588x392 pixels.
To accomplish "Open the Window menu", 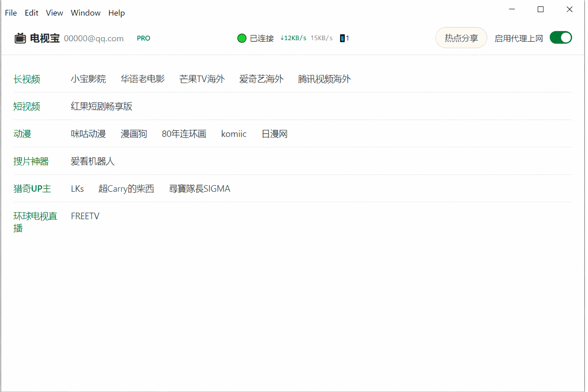I will coord(85,13).
